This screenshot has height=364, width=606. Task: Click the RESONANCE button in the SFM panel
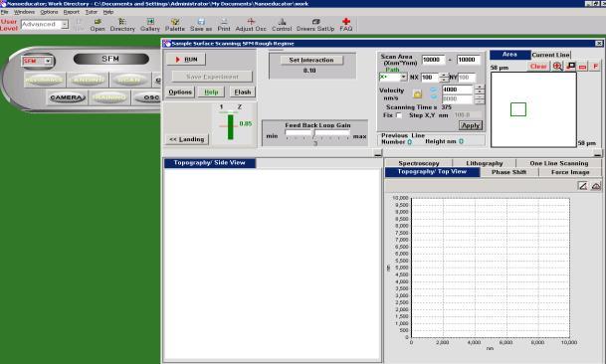(44, 81)
